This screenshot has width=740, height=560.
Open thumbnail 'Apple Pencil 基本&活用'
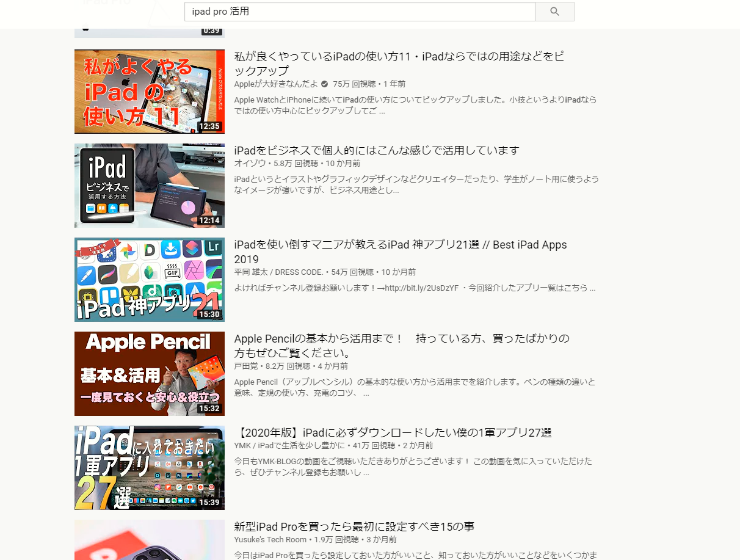(150, 374)
